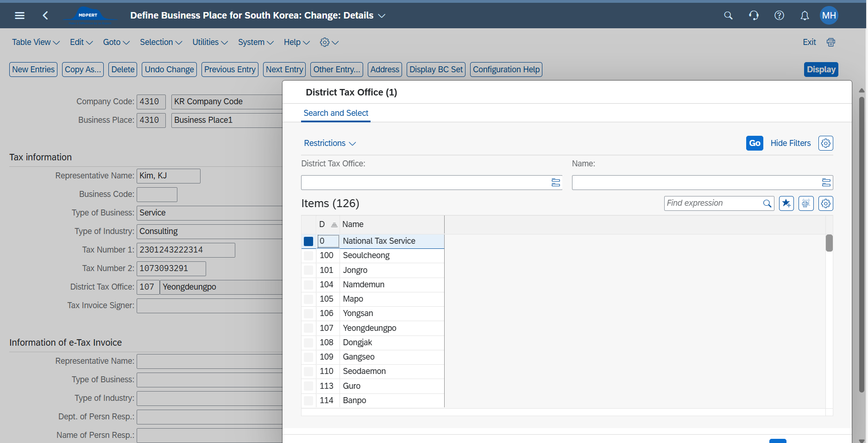This screenshot has height=443, width=868.
Task: Click the search icon in Find expression
Action: tap(767, 203)
